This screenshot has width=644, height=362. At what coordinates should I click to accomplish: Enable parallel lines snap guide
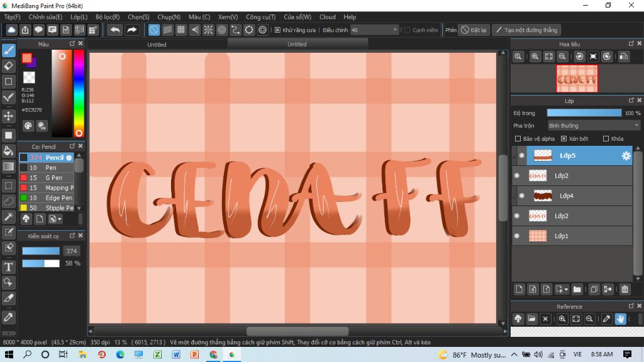point(167,30)
